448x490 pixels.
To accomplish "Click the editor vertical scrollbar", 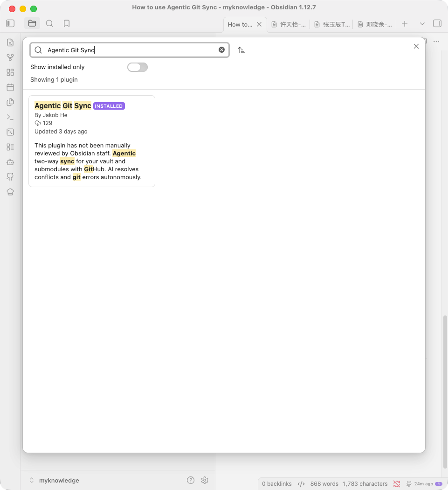I will 445,392.
